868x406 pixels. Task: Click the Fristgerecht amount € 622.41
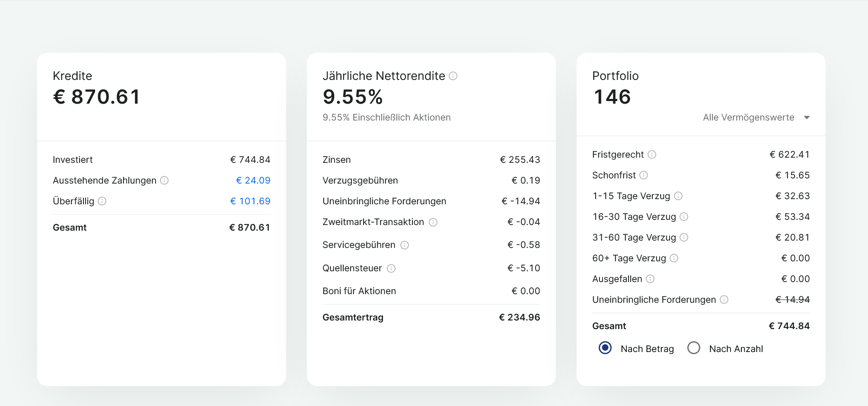click(790, 155)
